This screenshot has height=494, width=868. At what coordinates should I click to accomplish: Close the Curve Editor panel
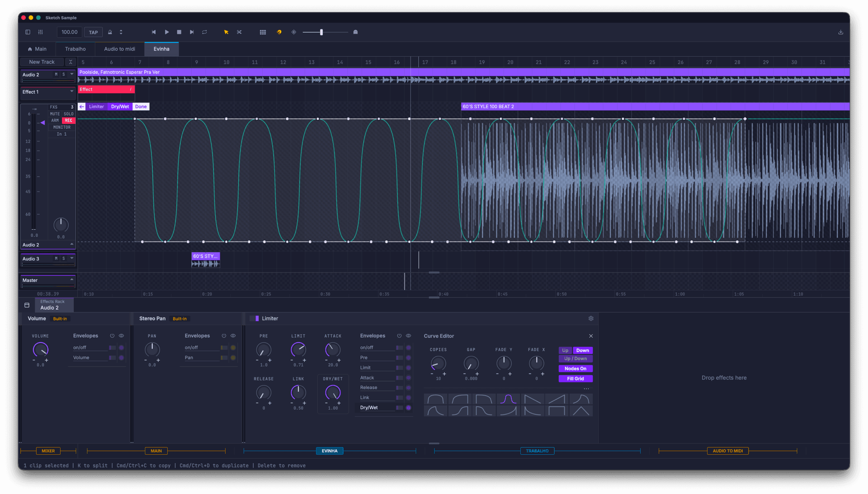pyautogui.click(x=591, y=336)
